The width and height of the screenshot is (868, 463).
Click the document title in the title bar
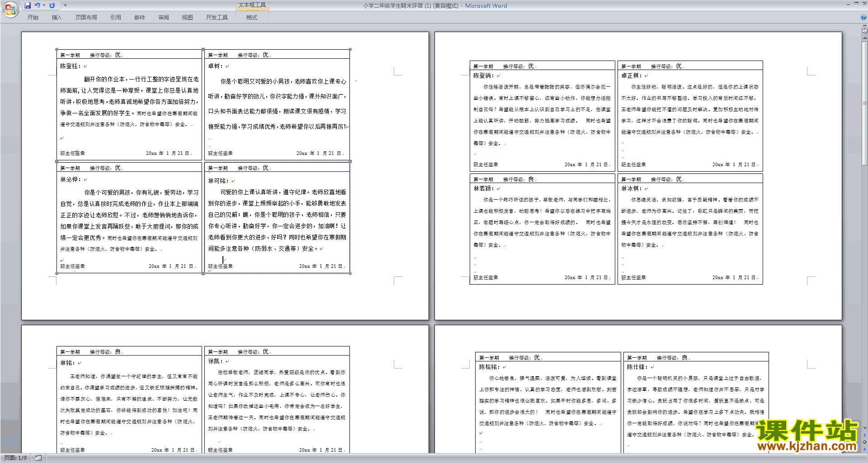[x=434, y=5]
